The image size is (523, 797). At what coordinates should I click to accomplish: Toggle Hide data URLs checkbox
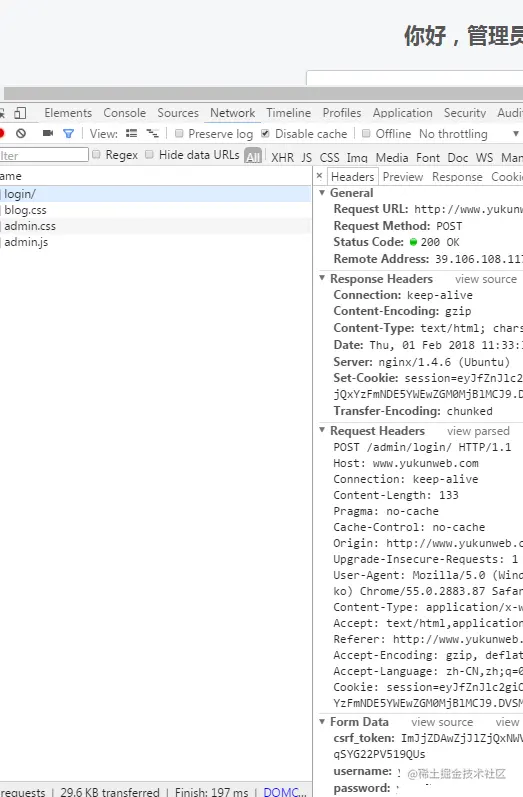pyautogui.click(x=149, y=155)
